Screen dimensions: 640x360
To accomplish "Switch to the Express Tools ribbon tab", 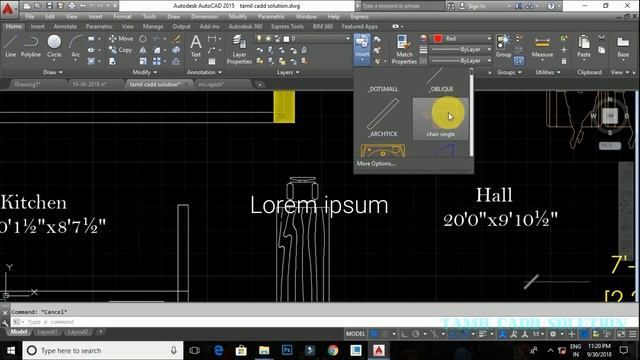I will click(x=287, y=27).
